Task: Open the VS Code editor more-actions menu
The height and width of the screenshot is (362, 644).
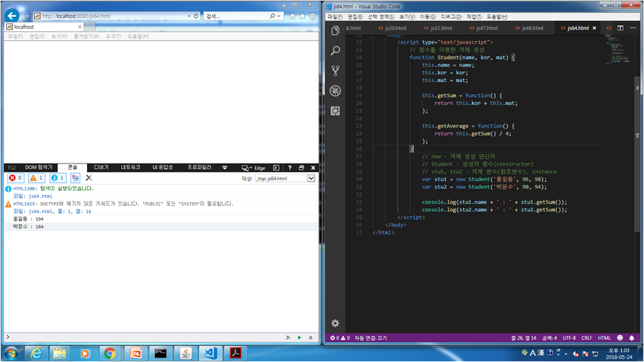Action: click(633, 28)
